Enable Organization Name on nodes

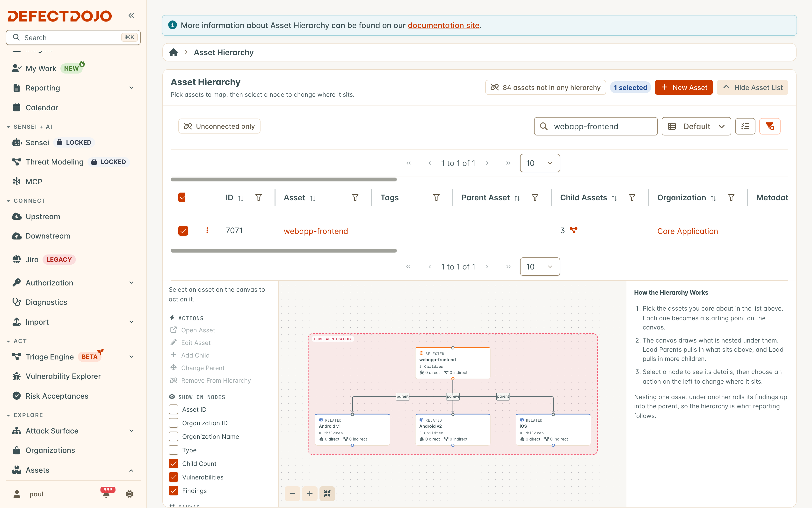pos(174,436)
